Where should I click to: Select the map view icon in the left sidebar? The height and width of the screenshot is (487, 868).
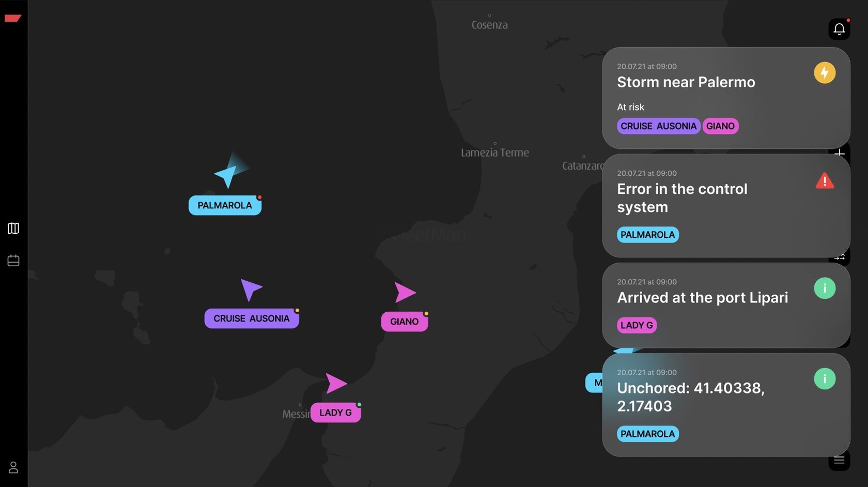(13, 229)
